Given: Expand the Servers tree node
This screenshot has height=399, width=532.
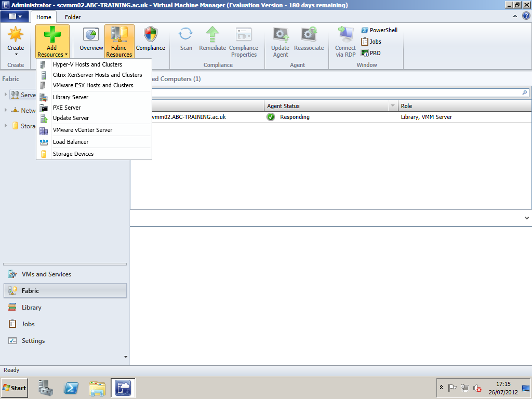Looking at the screenshot, I should (x=5, y=95).
